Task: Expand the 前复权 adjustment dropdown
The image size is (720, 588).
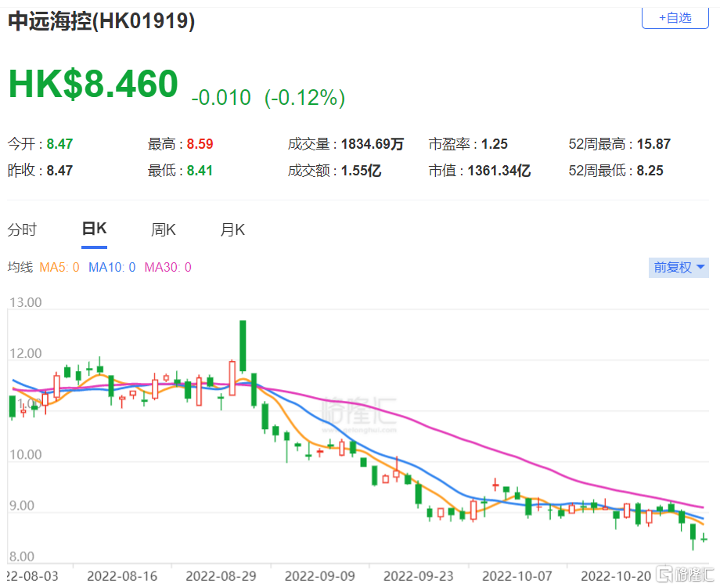Action: click(x=679, y=267)
